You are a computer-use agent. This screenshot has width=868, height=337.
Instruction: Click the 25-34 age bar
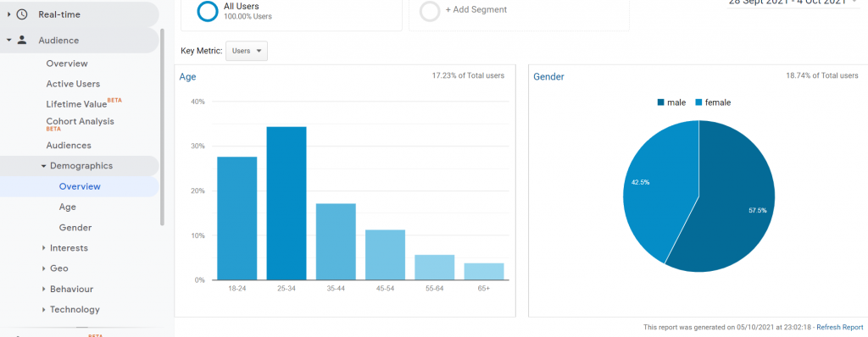pos(287,203)
